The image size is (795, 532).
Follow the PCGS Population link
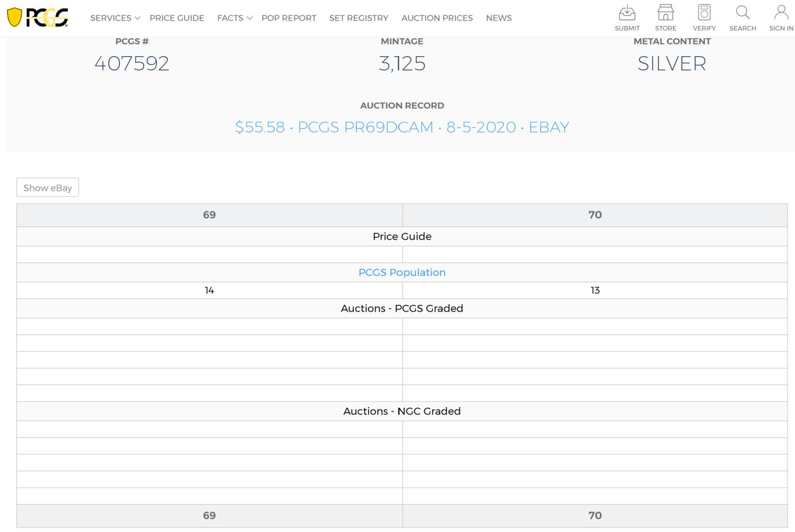tap(401, 273)
